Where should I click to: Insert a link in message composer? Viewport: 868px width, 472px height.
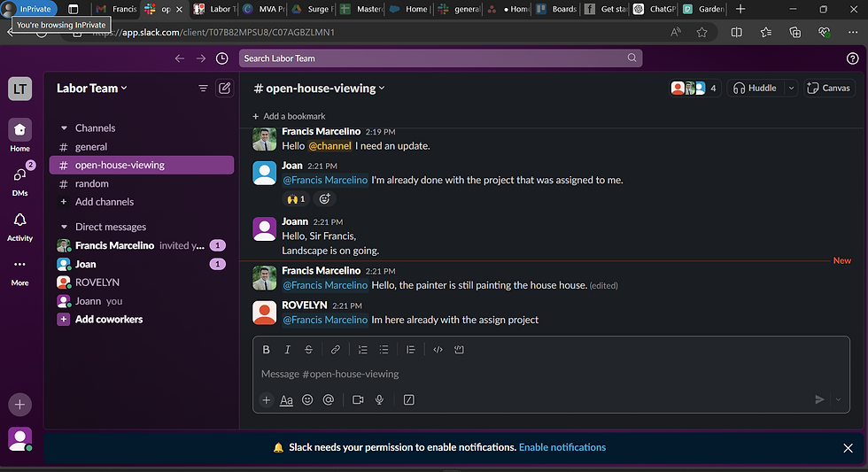(336, 350)
